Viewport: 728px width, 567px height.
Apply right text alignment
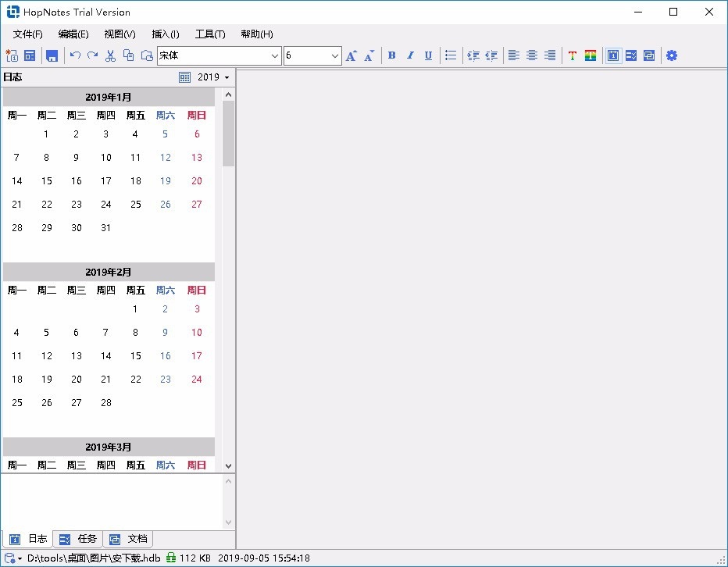pyautogui.click(x=549, y=55)
